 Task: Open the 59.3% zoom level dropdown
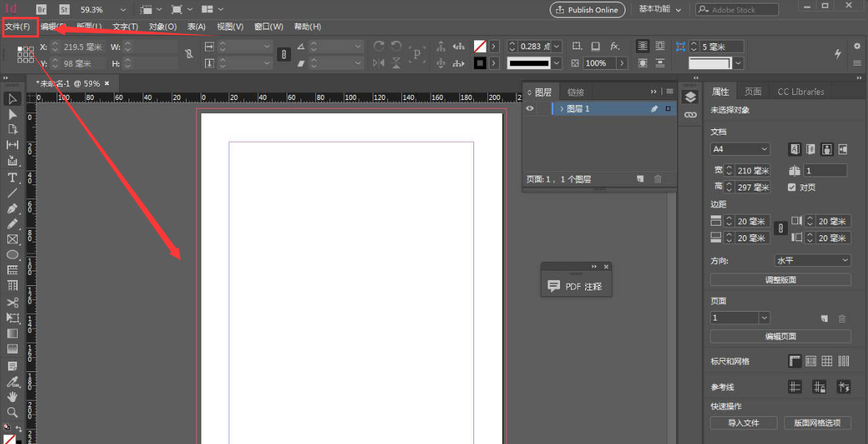pos(123,10)
